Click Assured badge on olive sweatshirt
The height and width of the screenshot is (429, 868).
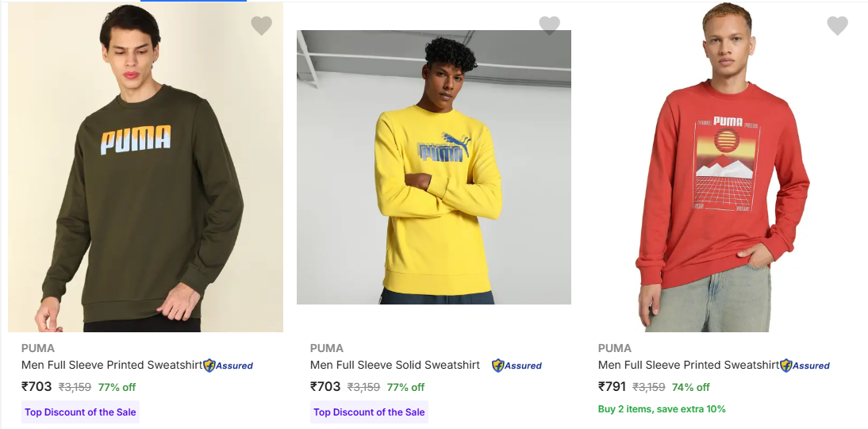coord(229,366)
